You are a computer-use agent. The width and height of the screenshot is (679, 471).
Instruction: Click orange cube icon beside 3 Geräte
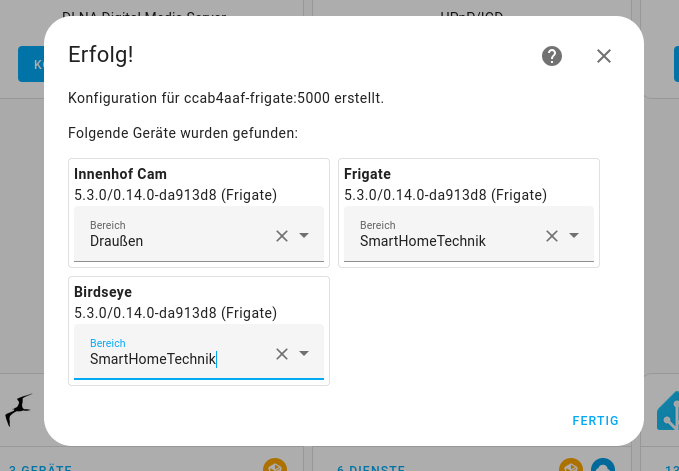click(x=274, y=465)
